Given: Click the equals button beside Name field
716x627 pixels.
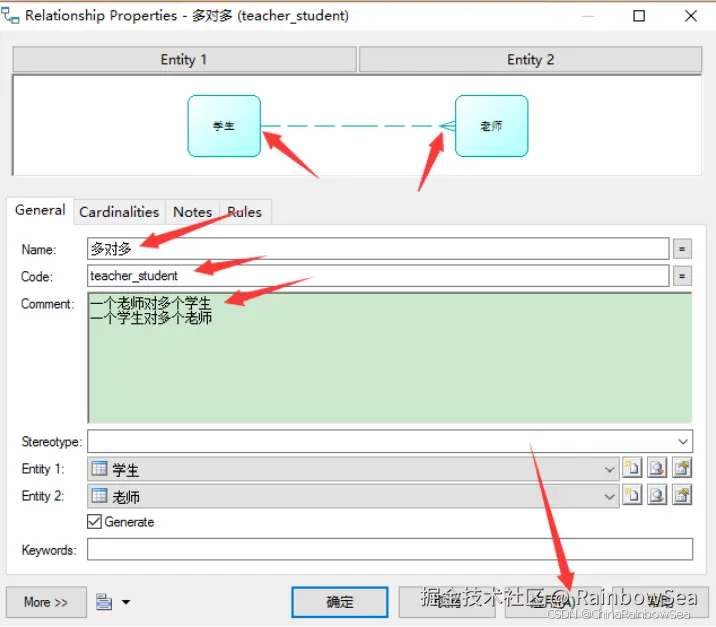Looking at the screenshot, I should 682,249.
